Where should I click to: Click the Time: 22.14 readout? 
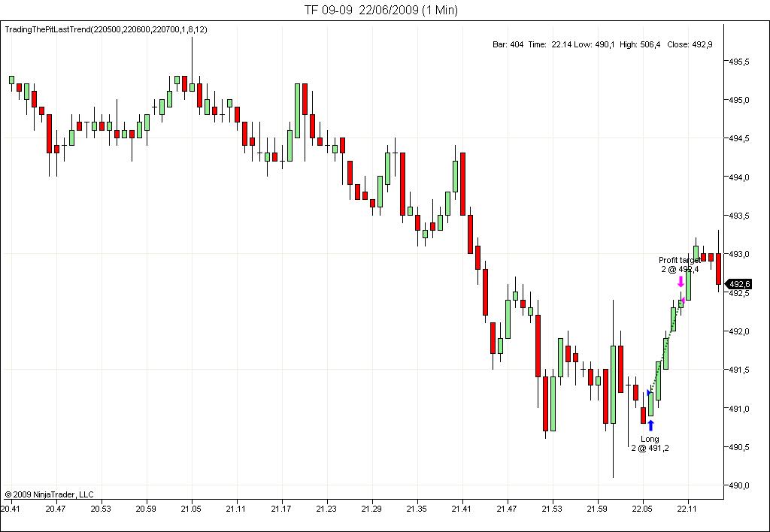[550, 44]
